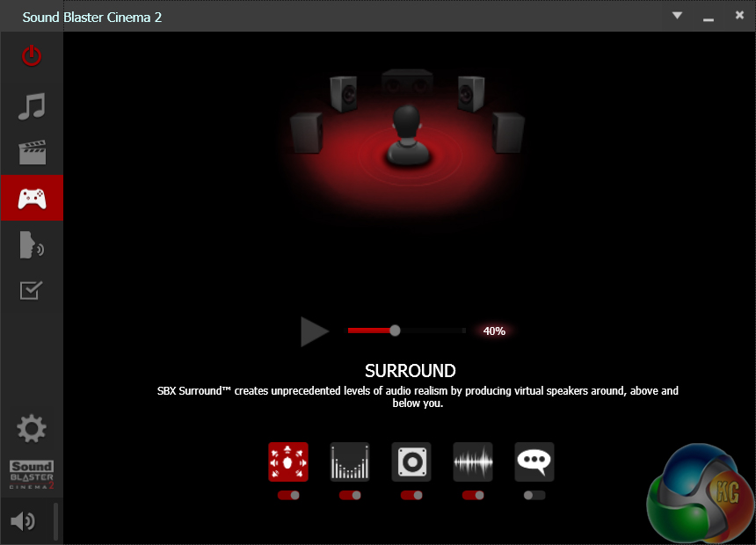The image size is (756, 545).
Task: Click the SURROUND heading text
Action: coord(411,370)
